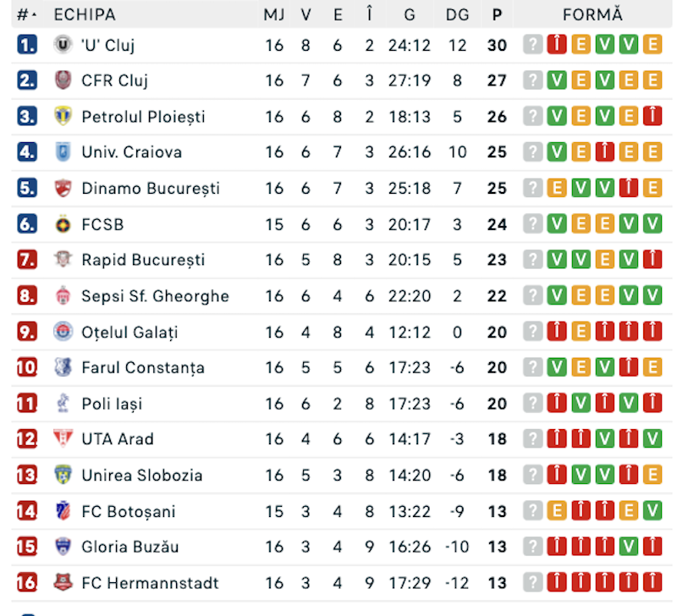Open the Univ. Craiova team link

pos(131,152)
